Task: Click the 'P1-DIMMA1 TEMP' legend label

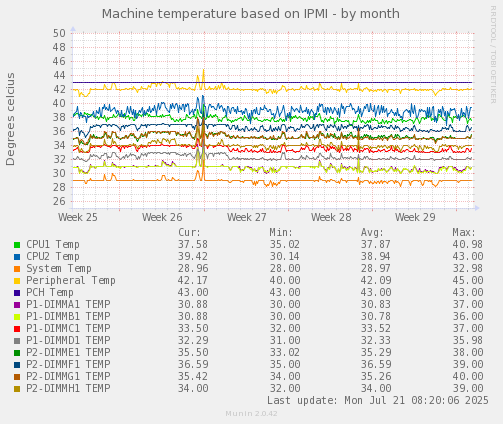Action: click(68, 305)
